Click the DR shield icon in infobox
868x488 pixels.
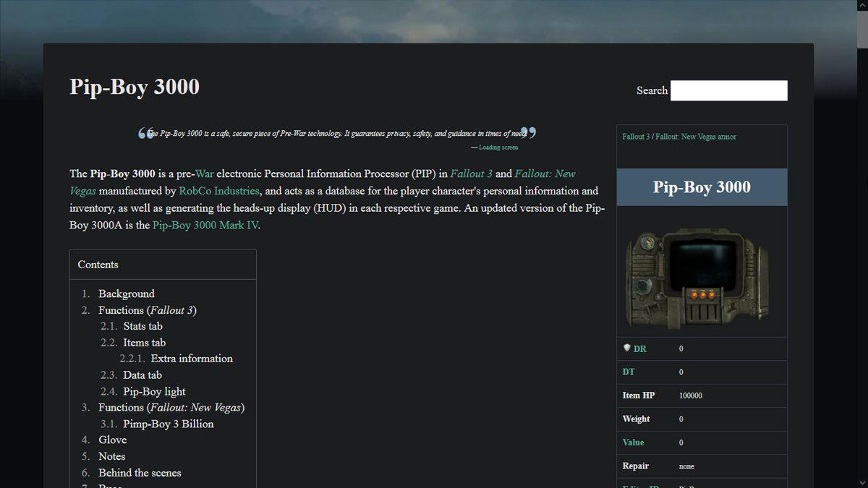[x=627, y=348]
